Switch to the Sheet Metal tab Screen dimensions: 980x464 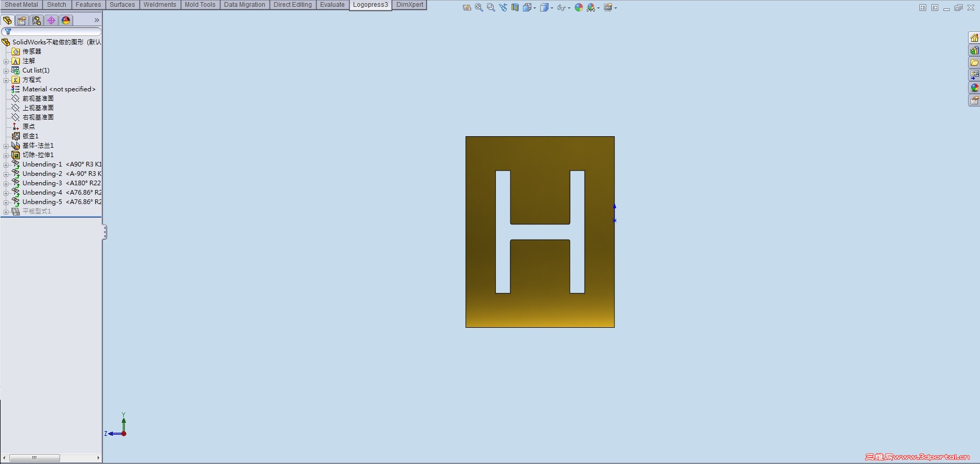point(21,5)
